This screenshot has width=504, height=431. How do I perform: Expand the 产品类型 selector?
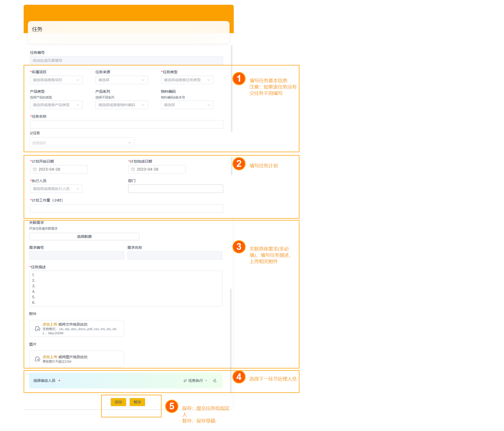click(x=56, y=105)
